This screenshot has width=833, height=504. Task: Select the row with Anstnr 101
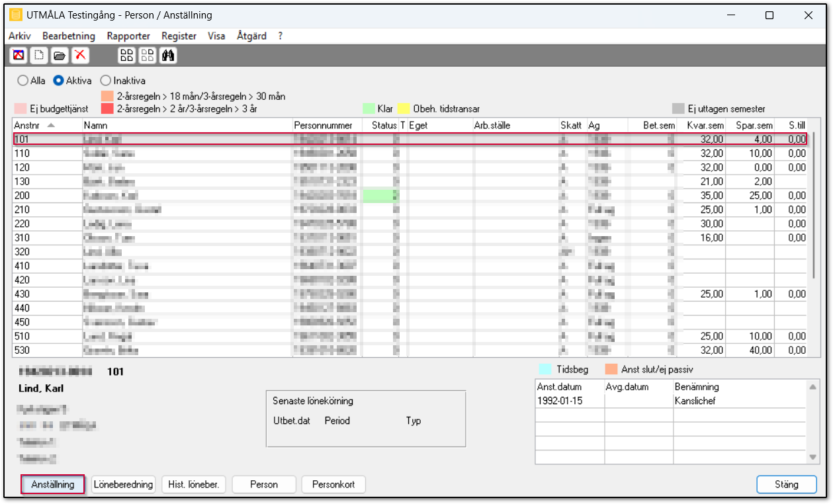[x=410, y=140]
